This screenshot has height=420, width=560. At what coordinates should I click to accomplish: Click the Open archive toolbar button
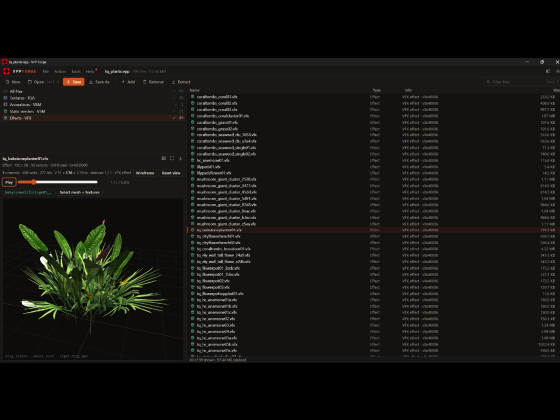36,82
